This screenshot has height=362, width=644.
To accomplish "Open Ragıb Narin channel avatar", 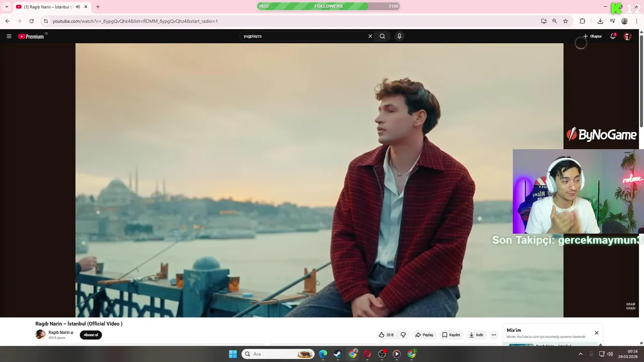I will point(40,334).
